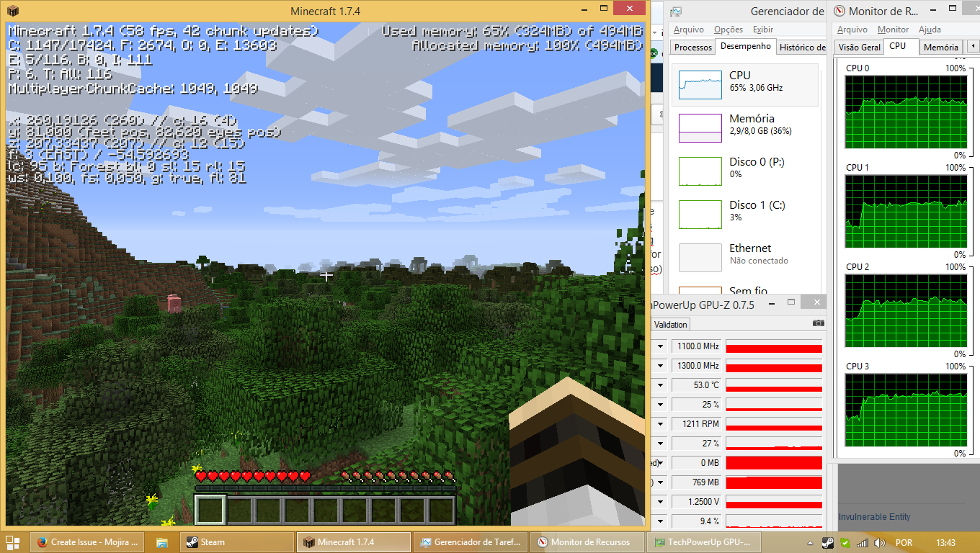Open dropdown beside 53.0 °C sensor
The image size is (980, 553).
coord(660,385)
